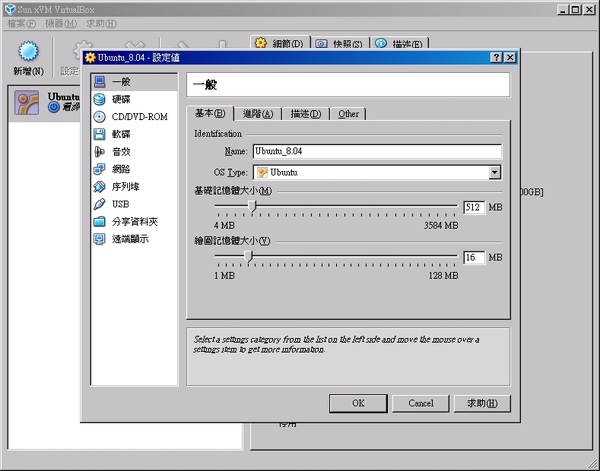This screenshot has width=600, height=471.
Task: Open the USB plug icon
Action: (x=99, y=204)
